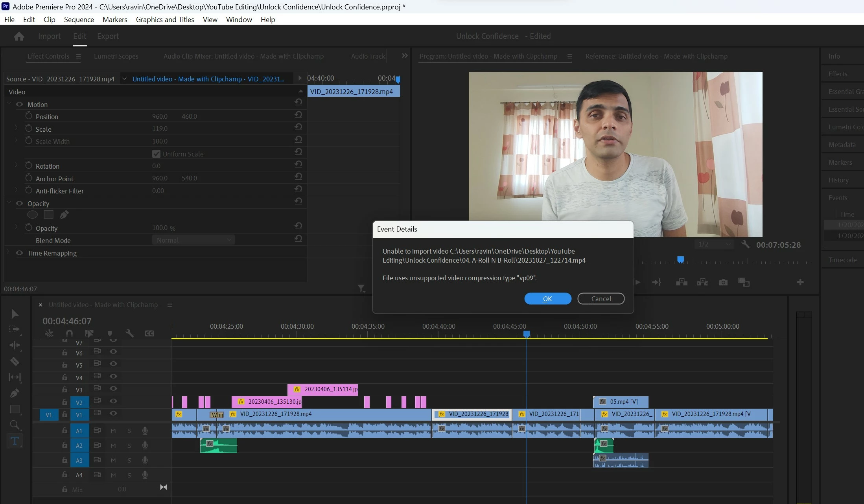Click the Export Frame camera icon
864x504 pixels.
coord(723,282)
